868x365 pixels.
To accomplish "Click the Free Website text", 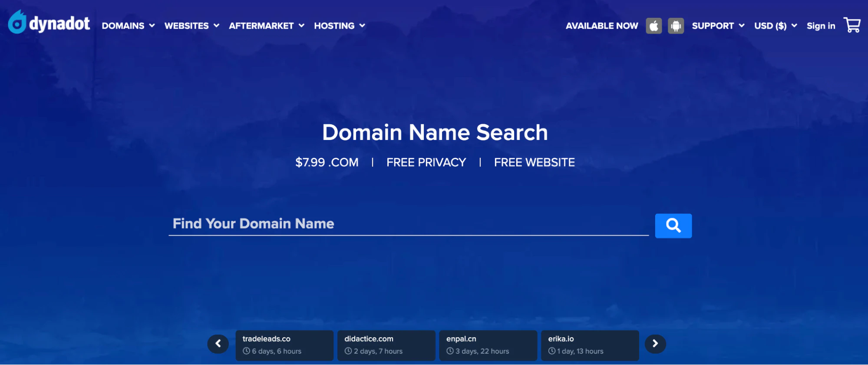I will pos(535,163).
